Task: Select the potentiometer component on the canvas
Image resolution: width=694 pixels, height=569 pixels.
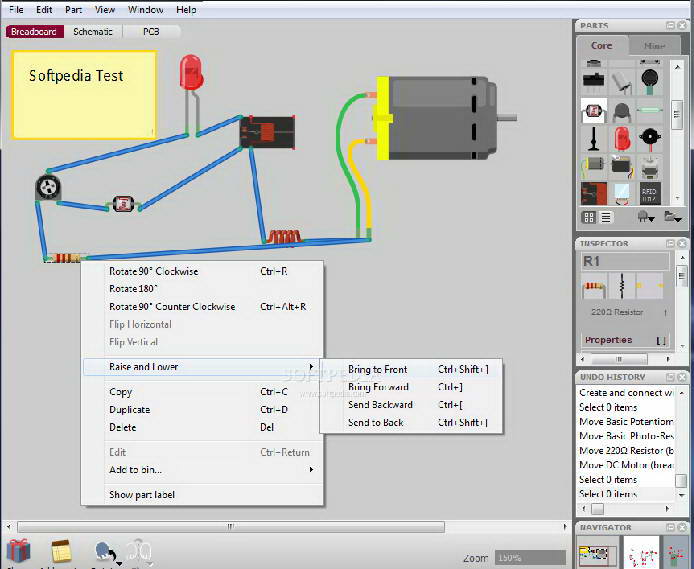Action: tap(47, 185)
